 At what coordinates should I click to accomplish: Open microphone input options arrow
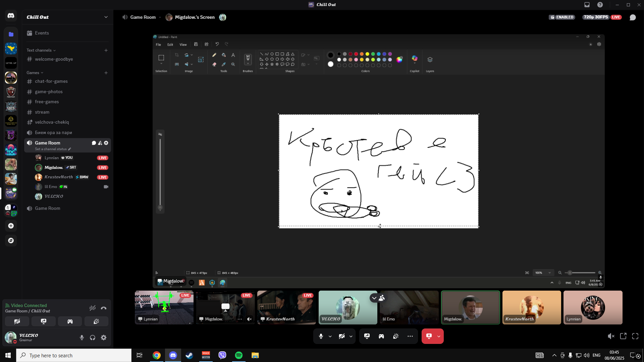(x=330, y=336)
